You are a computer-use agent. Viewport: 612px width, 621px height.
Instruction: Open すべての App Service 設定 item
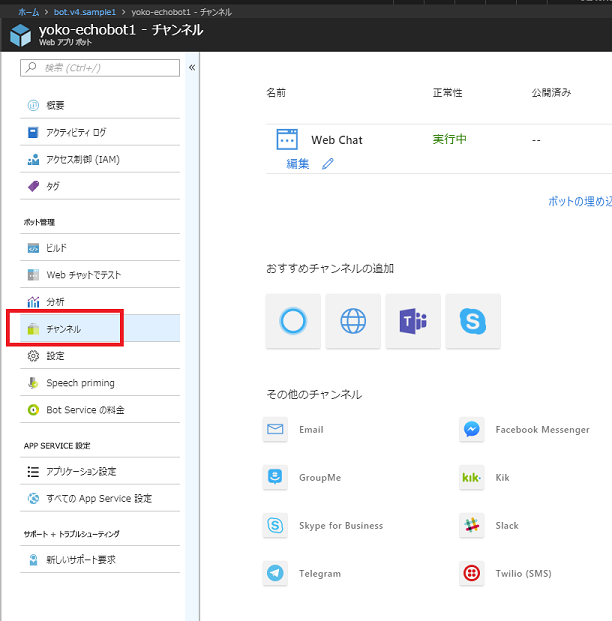coord(100,498)
